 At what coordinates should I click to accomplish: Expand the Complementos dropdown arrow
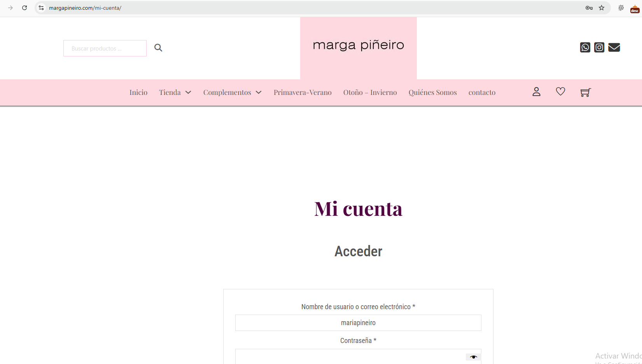point(259,93)
